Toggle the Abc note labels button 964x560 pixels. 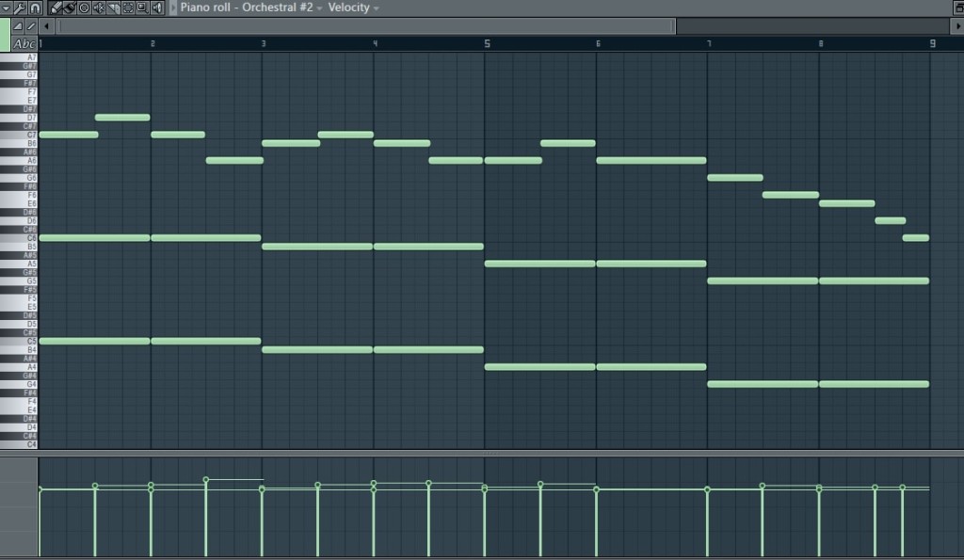pos(25,44)
